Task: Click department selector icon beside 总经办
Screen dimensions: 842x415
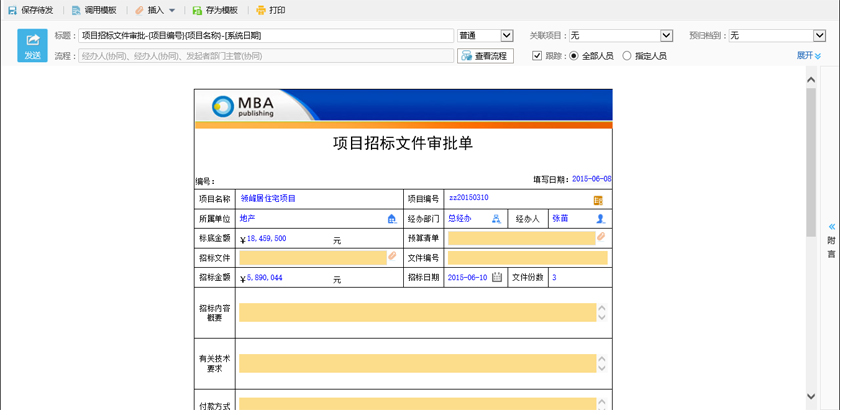Action: point(497,219)
